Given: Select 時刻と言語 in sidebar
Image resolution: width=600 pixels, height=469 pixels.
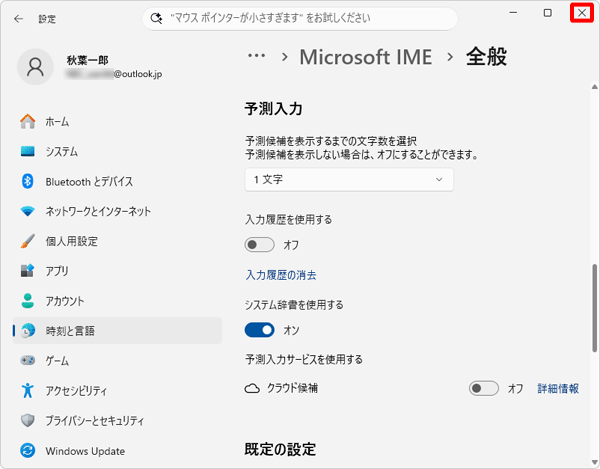Looking at the screenshot, I should pyautogui.click(x=117, y=331).
